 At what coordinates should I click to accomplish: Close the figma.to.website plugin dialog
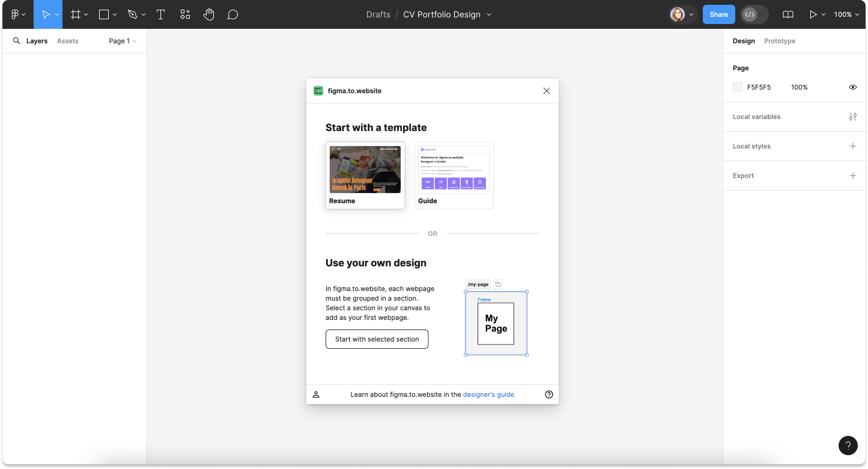(x=546, y=91)
